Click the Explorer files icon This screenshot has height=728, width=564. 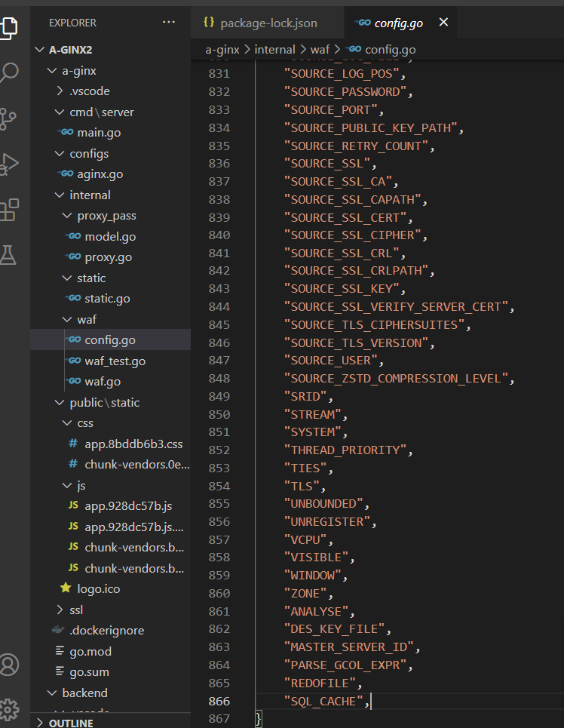pos(9,28)
